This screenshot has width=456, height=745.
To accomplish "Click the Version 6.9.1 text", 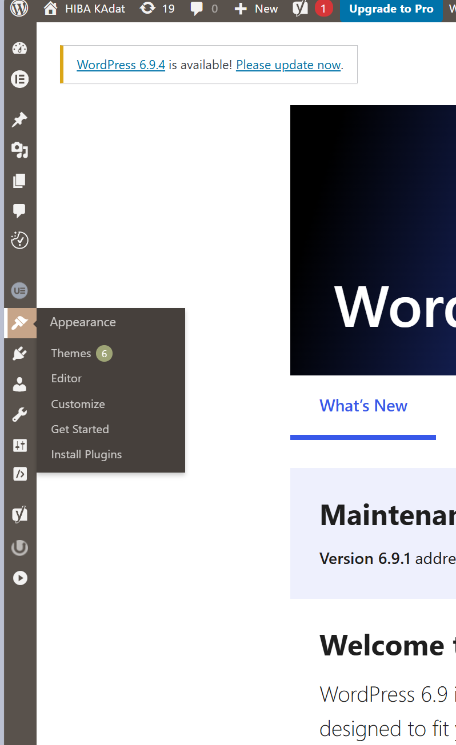I will point(365,558).
